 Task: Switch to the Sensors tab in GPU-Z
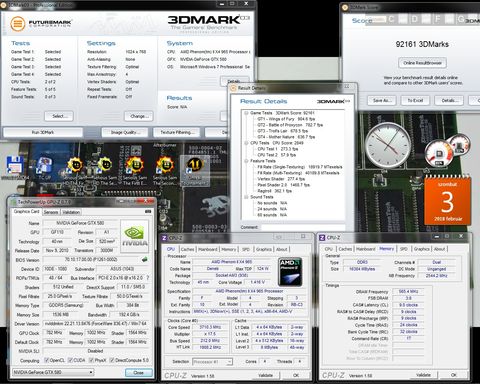pyautogui.click(x=51, y=212)
